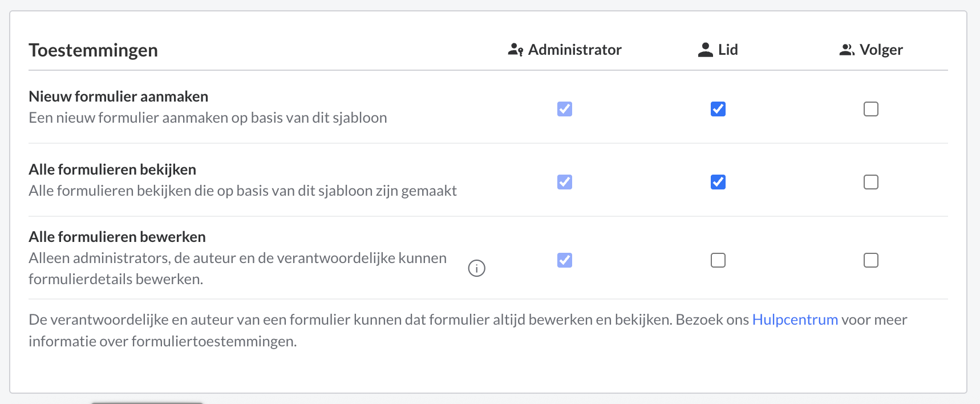Image resolution: width=980 pixels, height=404 pixels.
Task: Open the Hulpcentrum link
Action: (x=795, y=320)
